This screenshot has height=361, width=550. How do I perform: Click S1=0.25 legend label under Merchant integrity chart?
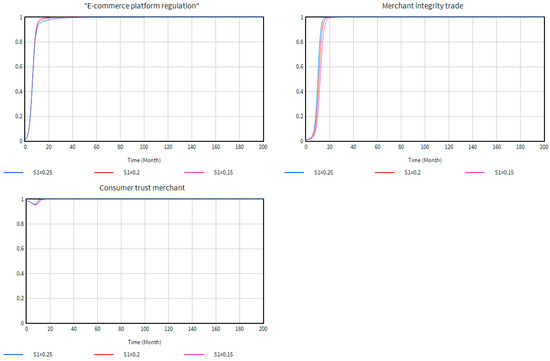tap(323, 172)
